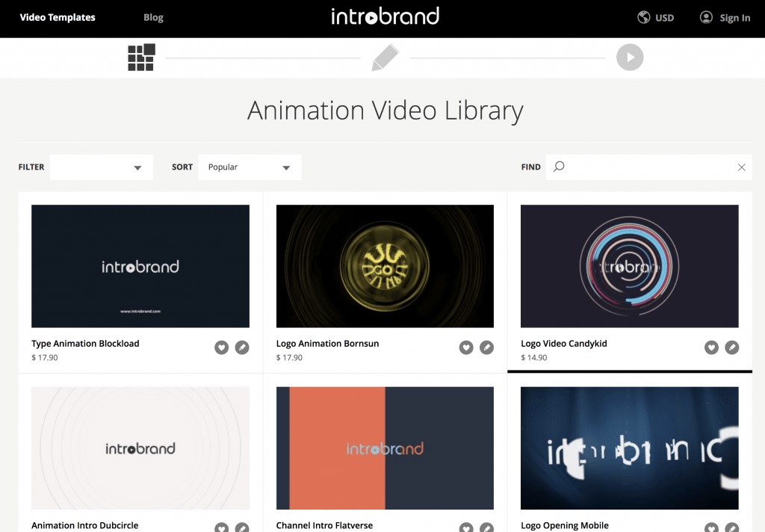
Task: Edit the Animation Intro Dubcircle template
Action: 242,528
